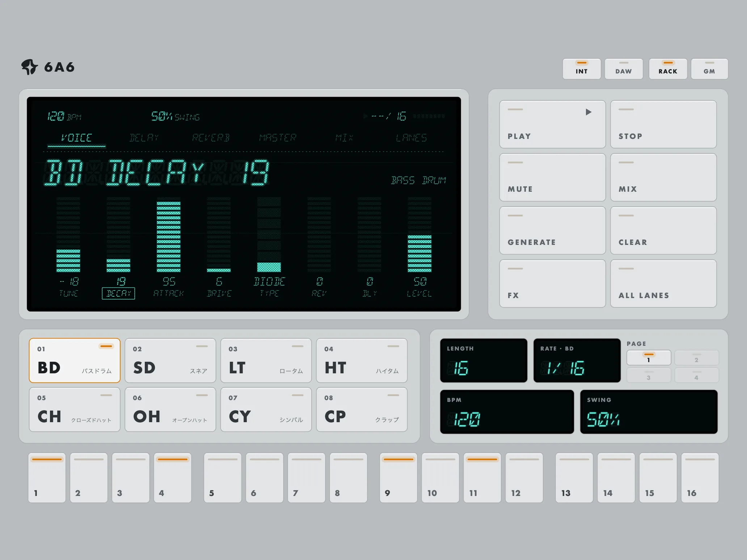This screenshot has height=560, width=747.
Task: Switch to the MIX display tab
Action: click(344, 138)
